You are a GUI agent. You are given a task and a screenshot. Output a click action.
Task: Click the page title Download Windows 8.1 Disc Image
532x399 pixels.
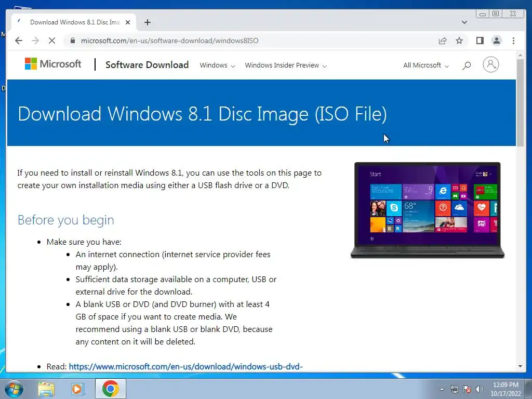[202, 114]
